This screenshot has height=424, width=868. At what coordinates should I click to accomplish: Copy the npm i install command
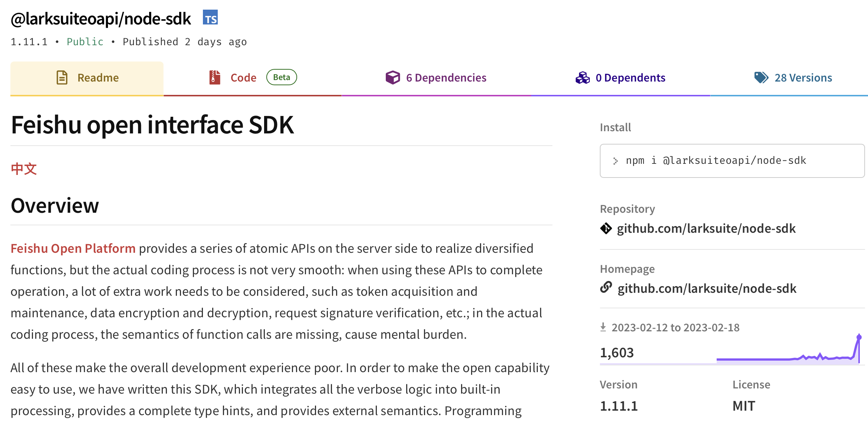(716, 161)
